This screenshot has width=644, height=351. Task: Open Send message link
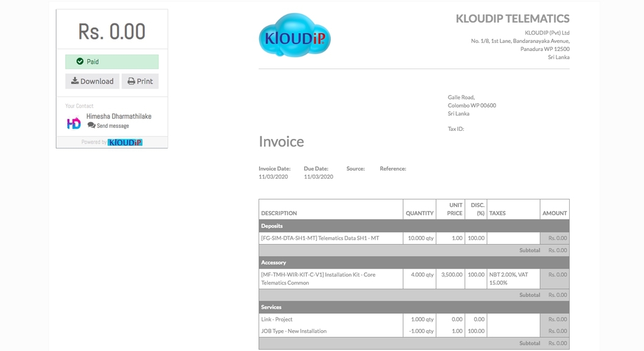point(113,126)
